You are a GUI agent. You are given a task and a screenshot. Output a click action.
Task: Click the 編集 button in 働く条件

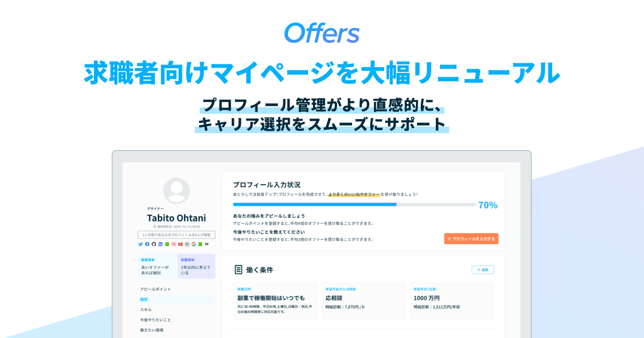[483, 270]
